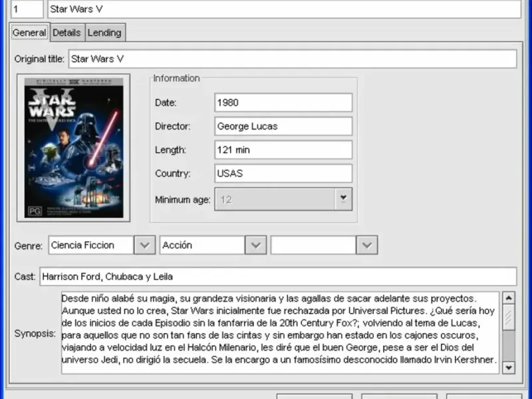Expand the empty third genre dropdown
The image size is (532, 399).
tap(367, 245)
